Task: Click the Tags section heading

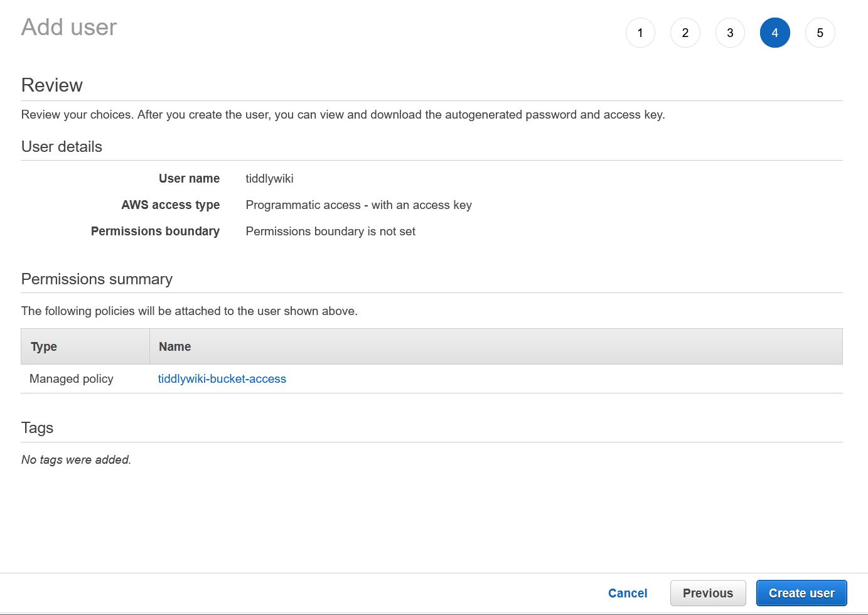Action: click(37, 428)
